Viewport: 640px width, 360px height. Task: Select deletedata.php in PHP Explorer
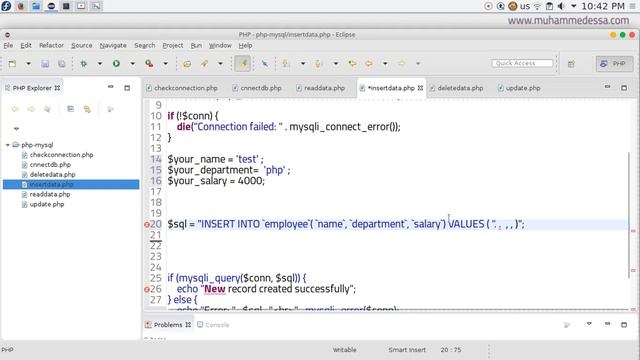52,174
